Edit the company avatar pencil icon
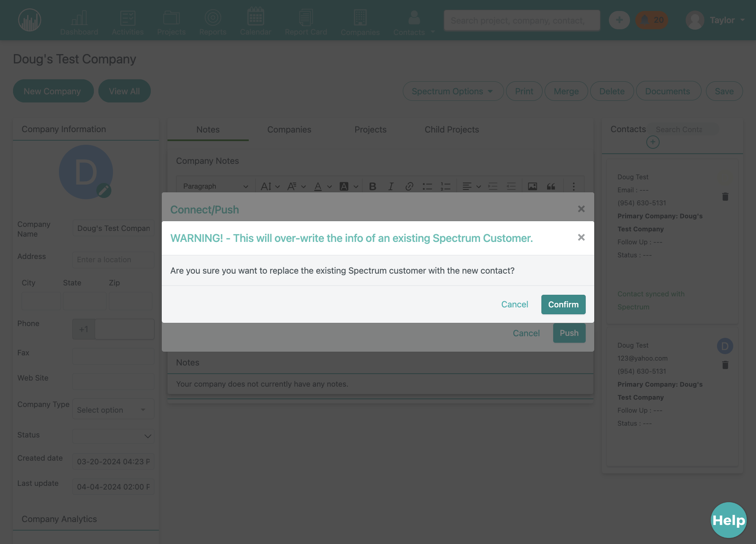 click(x=104, y=190)
